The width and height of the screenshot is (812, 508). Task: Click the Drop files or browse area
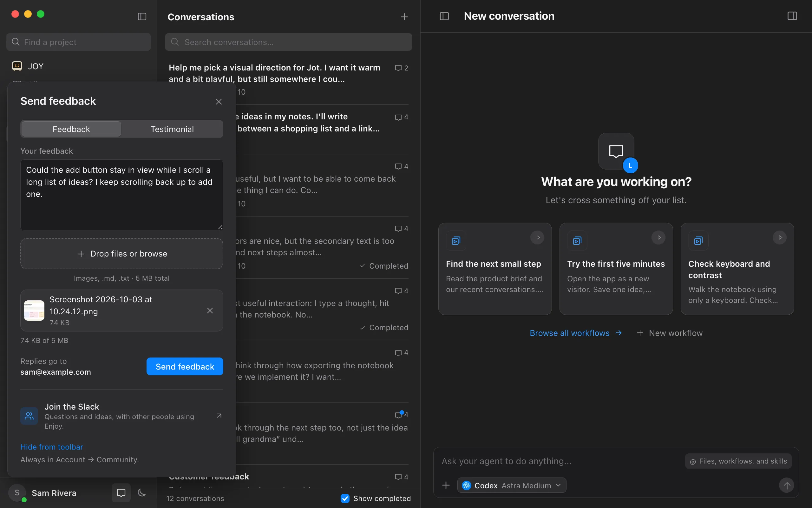[122, 254]
